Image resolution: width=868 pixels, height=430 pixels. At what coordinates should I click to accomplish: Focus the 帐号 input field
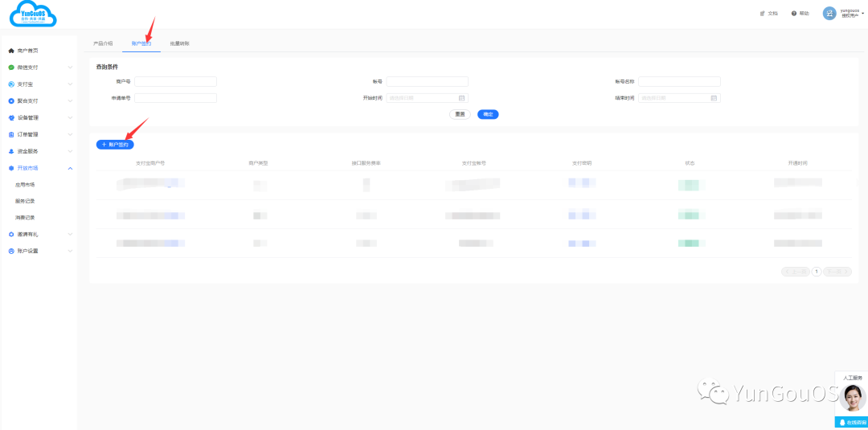coord(428,81)
